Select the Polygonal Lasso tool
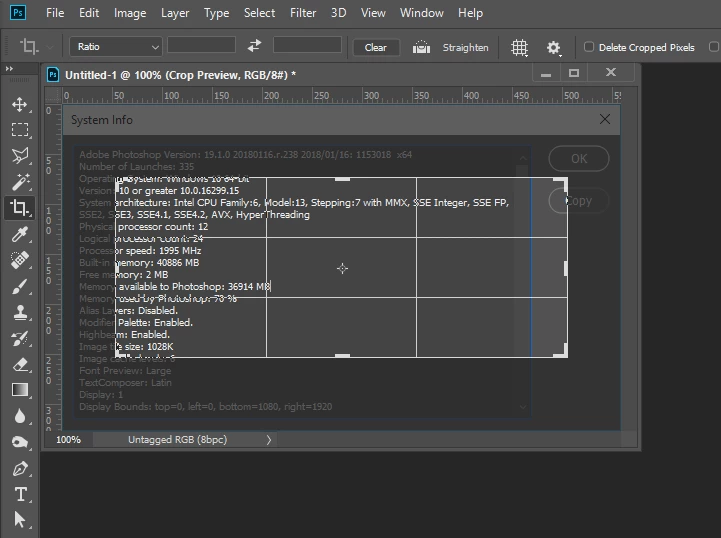Image resolution: width=721 pixels, height=538 pixels. click(19, 156)
